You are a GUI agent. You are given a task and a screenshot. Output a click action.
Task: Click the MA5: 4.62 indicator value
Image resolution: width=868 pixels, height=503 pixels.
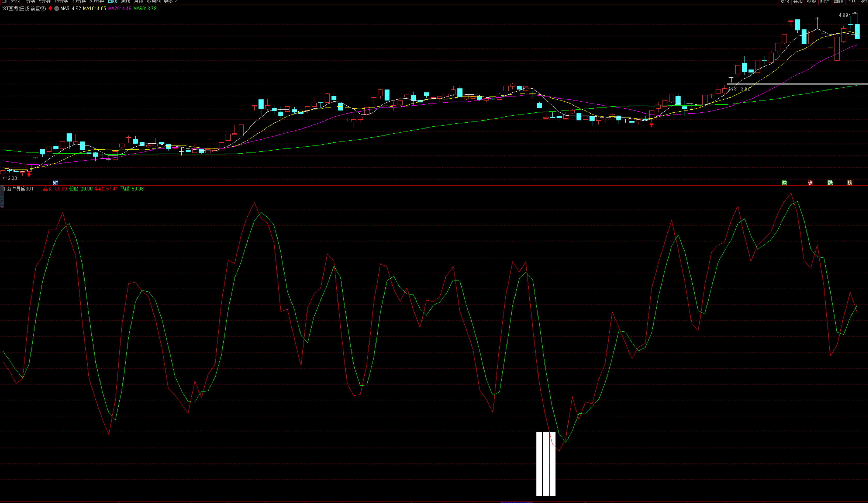[71, 9]
